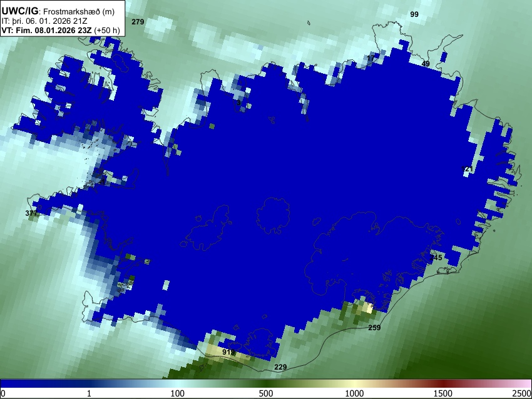This screenshot has height=399, width=532.
Task: Click the map value 229
Action: point(280,367)
